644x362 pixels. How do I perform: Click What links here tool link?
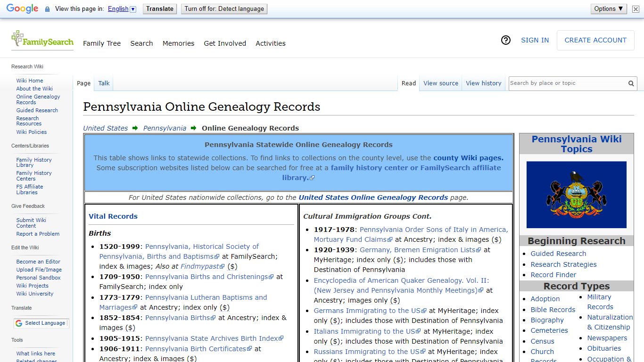point(36,354)
